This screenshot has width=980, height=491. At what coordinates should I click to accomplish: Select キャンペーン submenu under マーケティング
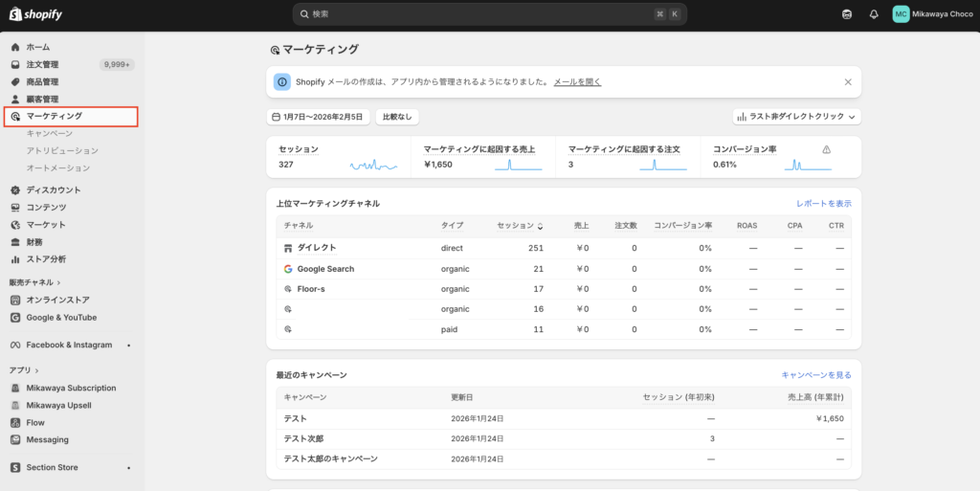[x=50, y=133]
